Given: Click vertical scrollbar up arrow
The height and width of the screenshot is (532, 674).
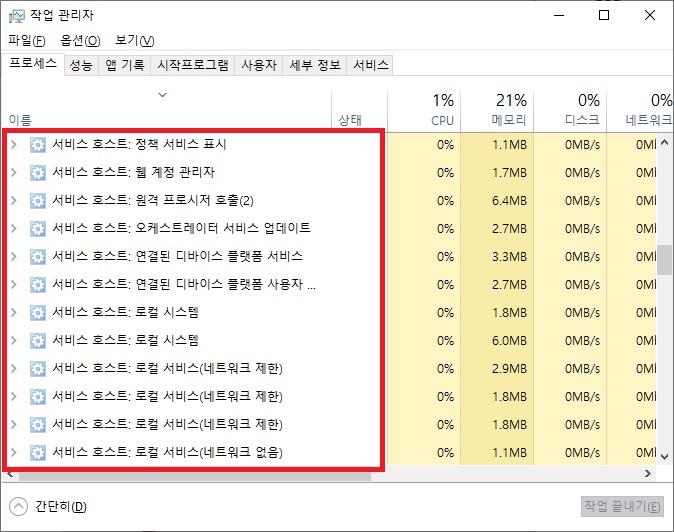Looking at the screenshot, I should point(665,142).
